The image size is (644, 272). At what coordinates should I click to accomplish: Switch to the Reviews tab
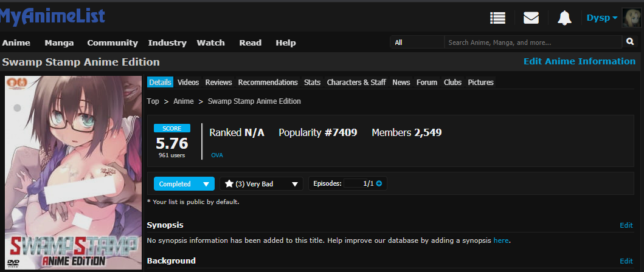pyautogui.click(x=218, y=83)
